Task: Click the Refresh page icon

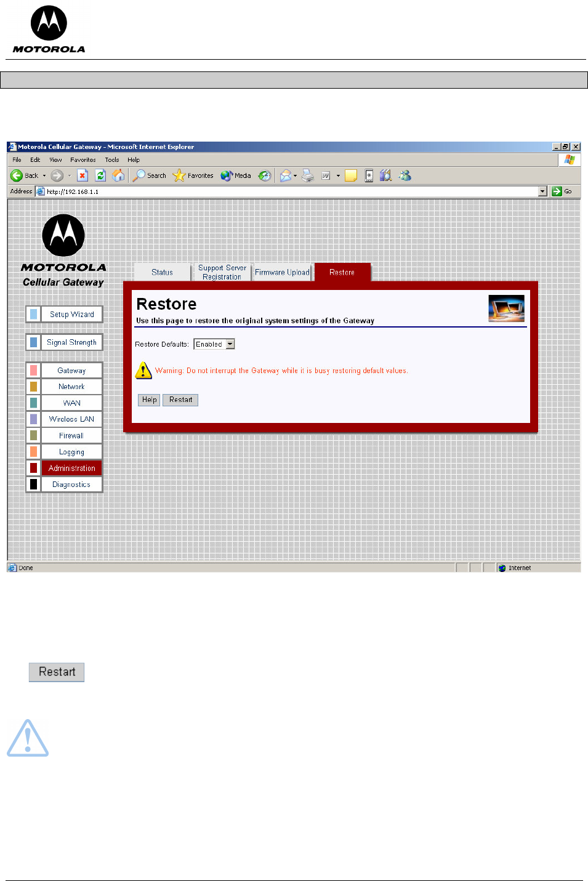Action: tap(100, 175)
